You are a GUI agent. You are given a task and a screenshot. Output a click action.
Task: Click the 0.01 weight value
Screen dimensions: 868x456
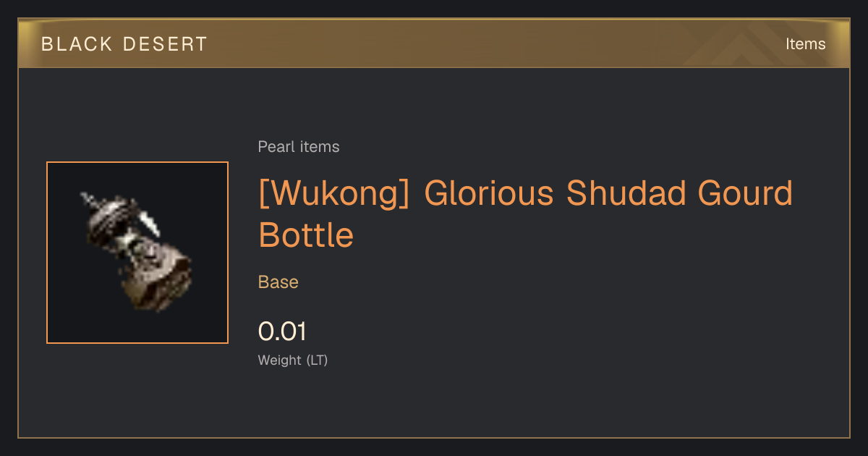tap(282, 332)
